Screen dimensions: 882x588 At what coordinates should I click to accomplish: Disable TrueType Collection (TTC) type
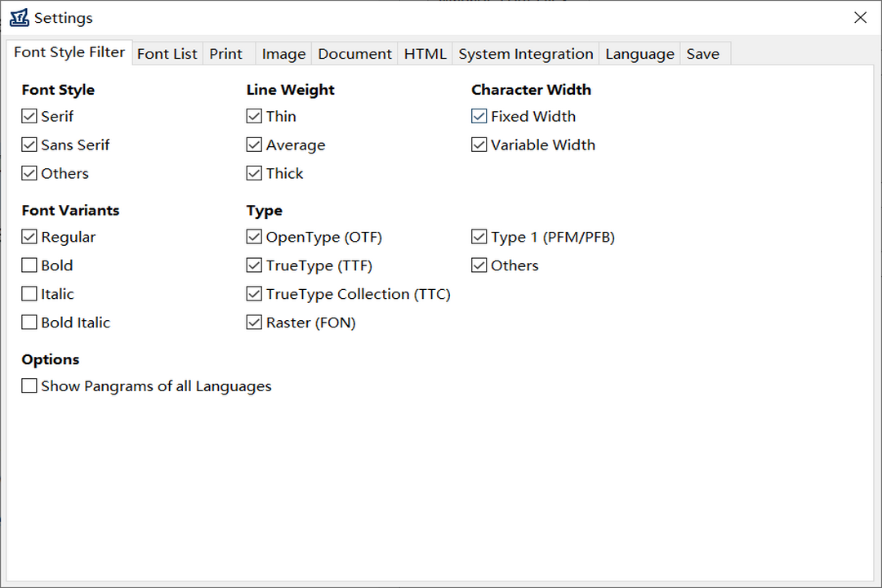254,294
